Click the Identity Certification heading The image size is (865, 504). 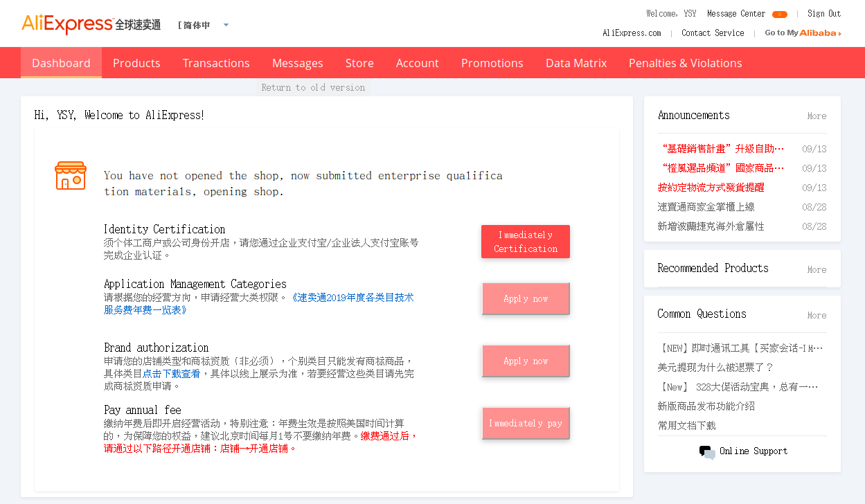[x=164, y=229]
